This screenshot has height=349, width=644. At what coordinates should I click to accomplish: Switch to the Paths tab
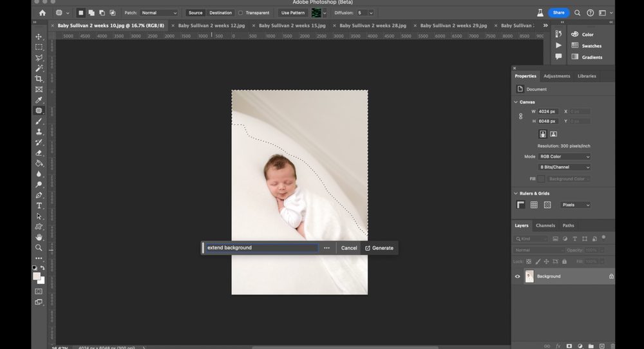click(x=568, y=225)
